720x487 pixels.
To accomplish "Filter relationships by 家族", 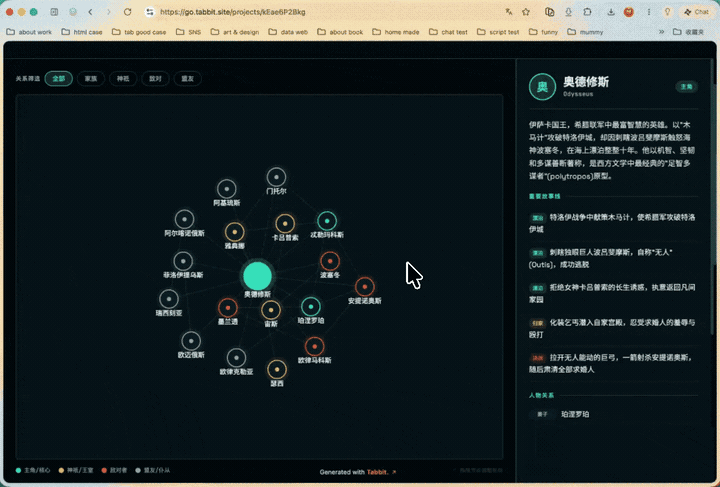I will coord(91,78).
